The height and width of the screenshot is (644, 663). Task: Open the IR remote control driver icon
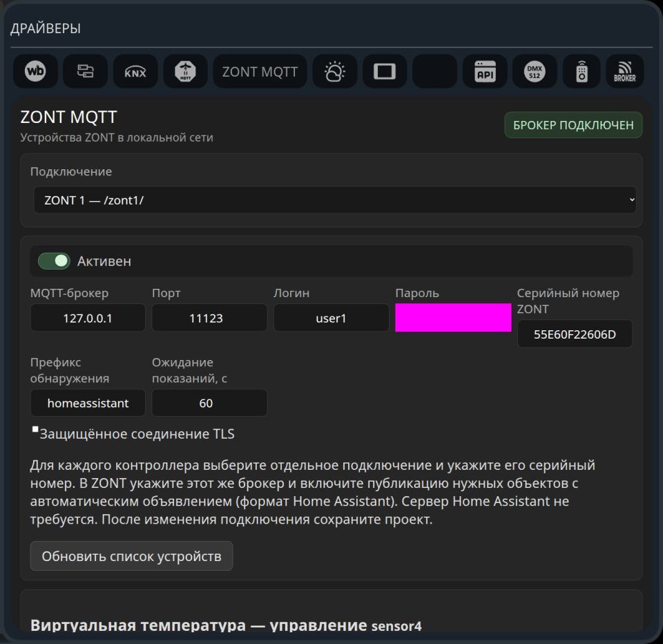point(582,71)
